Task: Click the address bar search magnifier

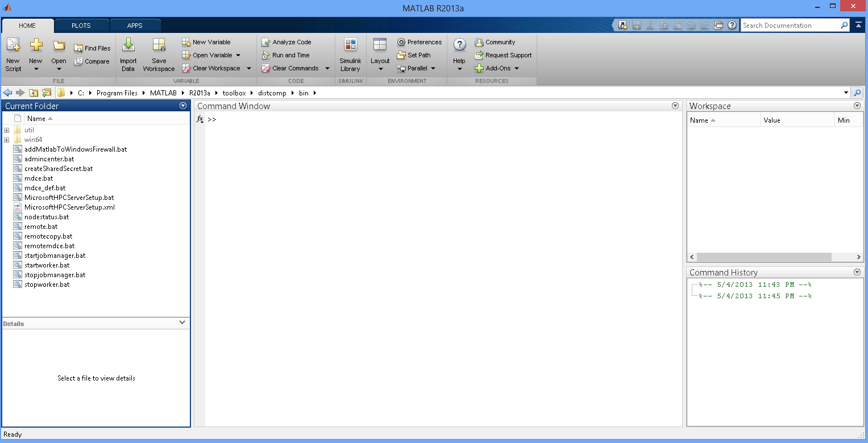Action: (858, 93)
